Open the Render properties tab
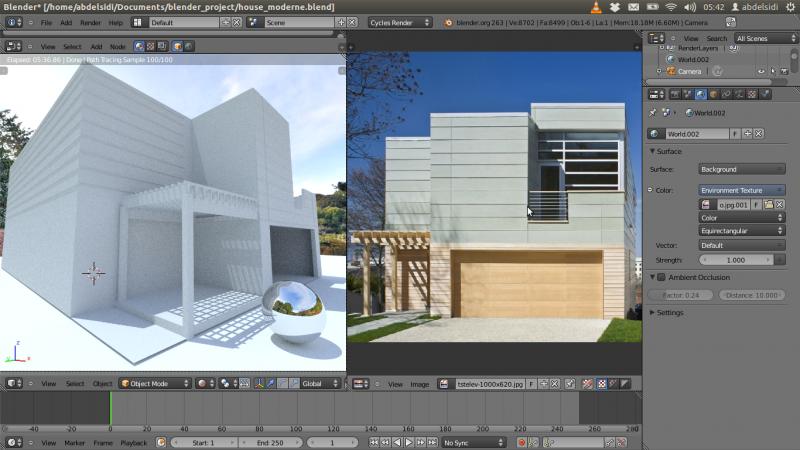 (675, 94)
